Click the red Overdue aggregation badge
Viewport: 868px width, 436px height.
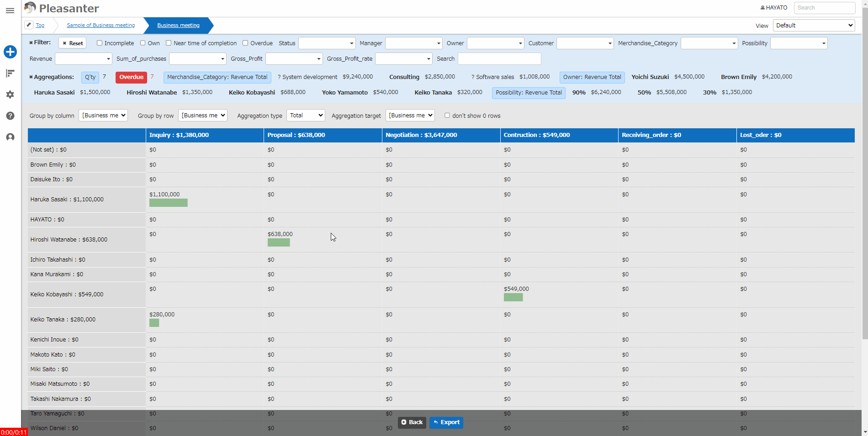(131, 77)
